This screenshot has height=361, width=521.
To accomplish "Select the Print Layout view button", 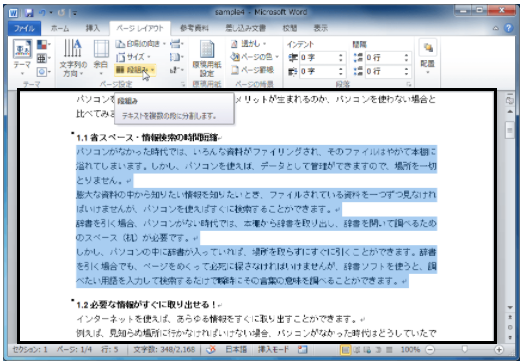I will (x=345, y=350).
